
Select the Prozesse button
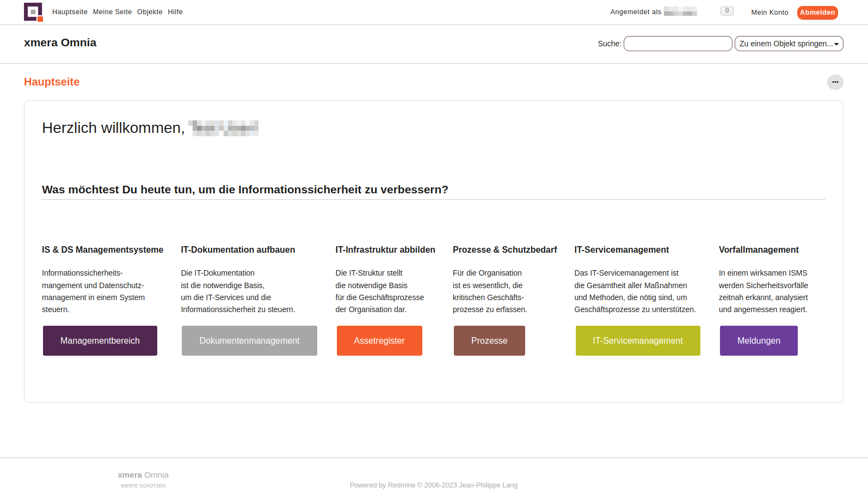click(489, 341)
